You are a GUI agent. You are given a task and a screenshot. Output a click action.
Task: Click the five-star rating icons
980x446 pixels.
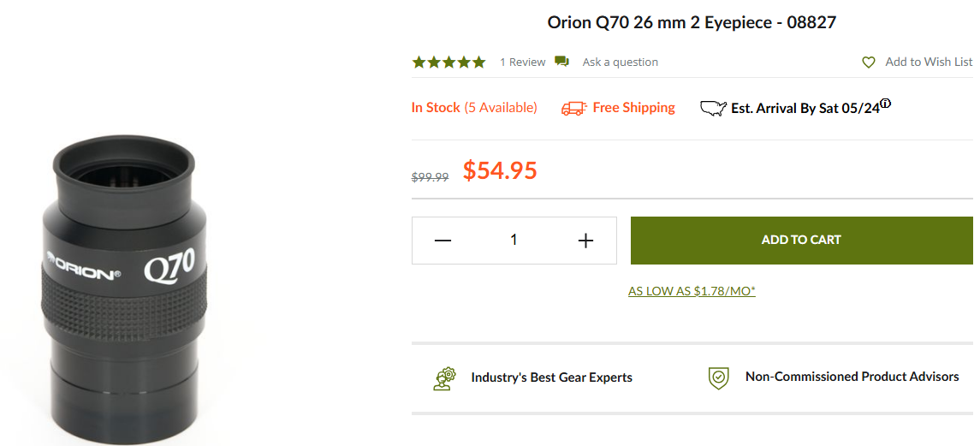tap(448, 62)
